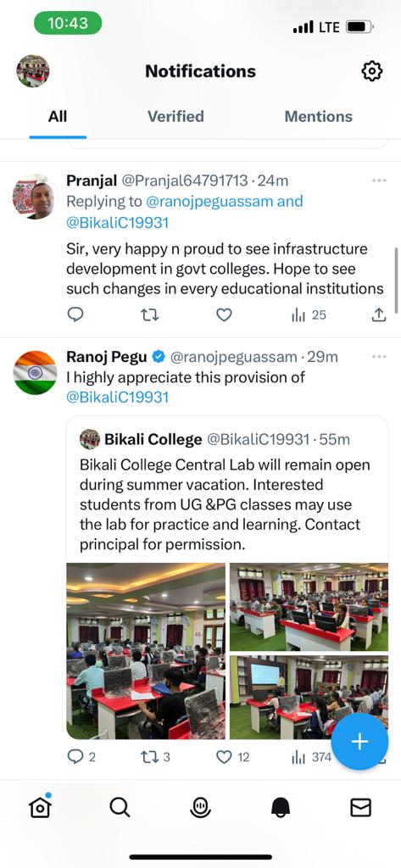Like Pranjal's reply with heart icon
This screenshot has height=868, width=401.
pos(224,315)
